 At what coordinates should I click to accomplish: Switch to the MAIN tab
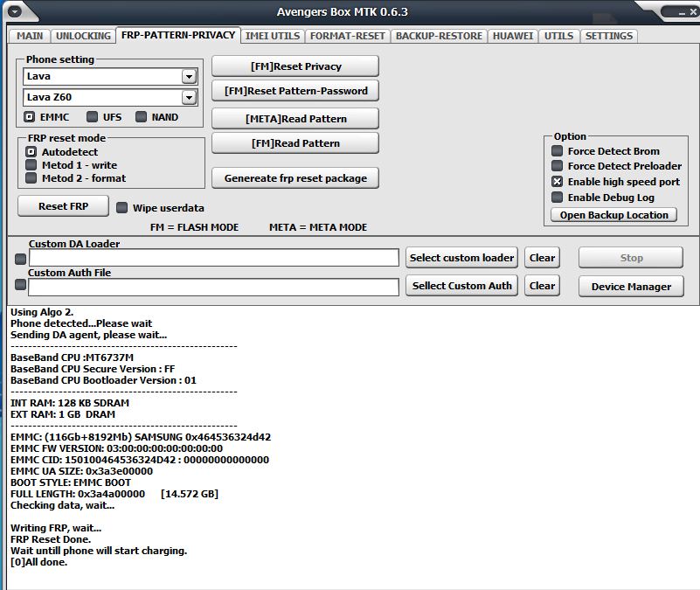(30, 36)
